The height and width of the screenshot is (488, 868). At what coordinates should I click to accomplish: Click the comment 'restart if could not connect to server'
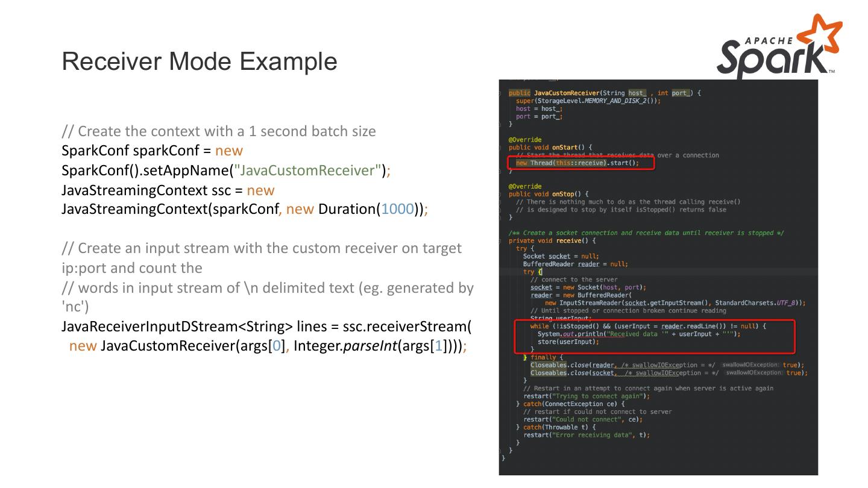click(597, 411)
